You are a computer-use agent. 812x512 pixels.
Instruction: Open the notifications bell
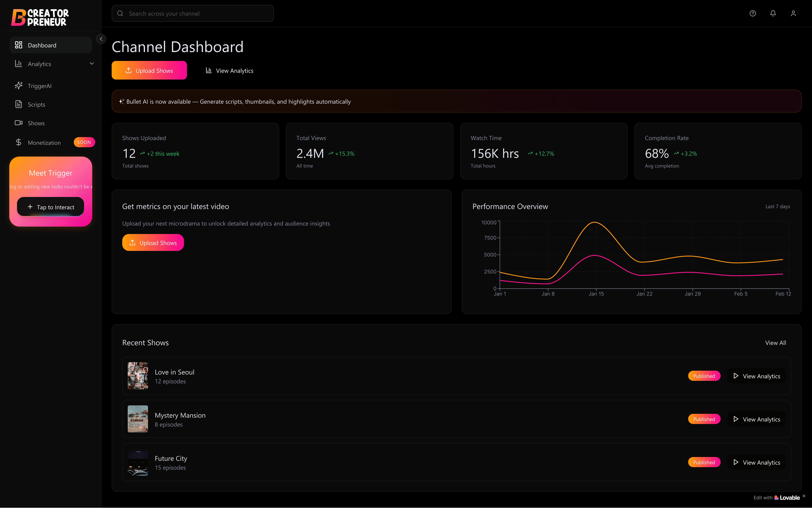tap(773, 14)
